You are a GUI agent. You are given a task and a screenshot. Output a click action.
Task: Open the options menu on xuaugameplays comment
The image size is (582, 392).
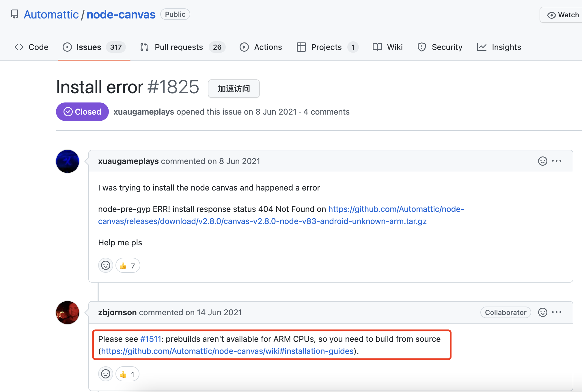[557, 161]
